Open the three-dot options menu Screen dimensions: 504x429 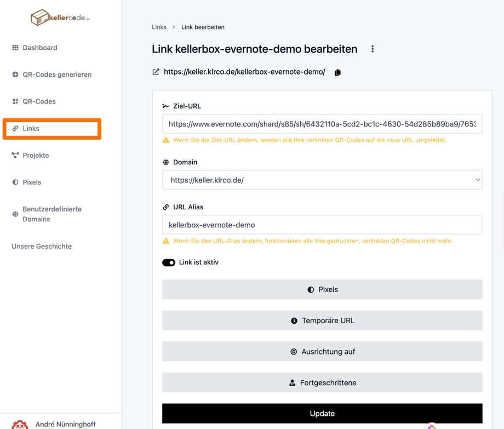pyautogui.click(x=373, y=49)
